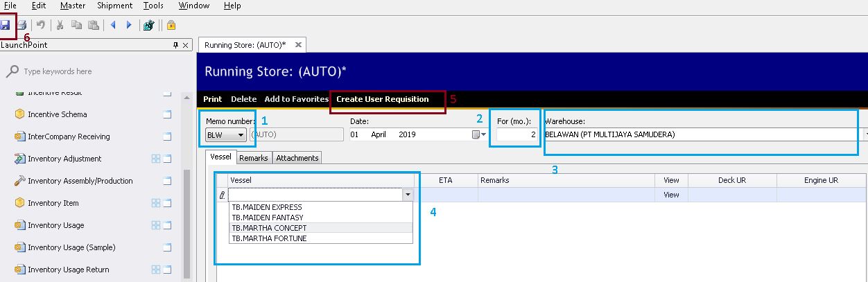This screenshot has height=282, width=868.
Task: Open Inventory Adjustment in LaunchPoint
Action: 64,159
